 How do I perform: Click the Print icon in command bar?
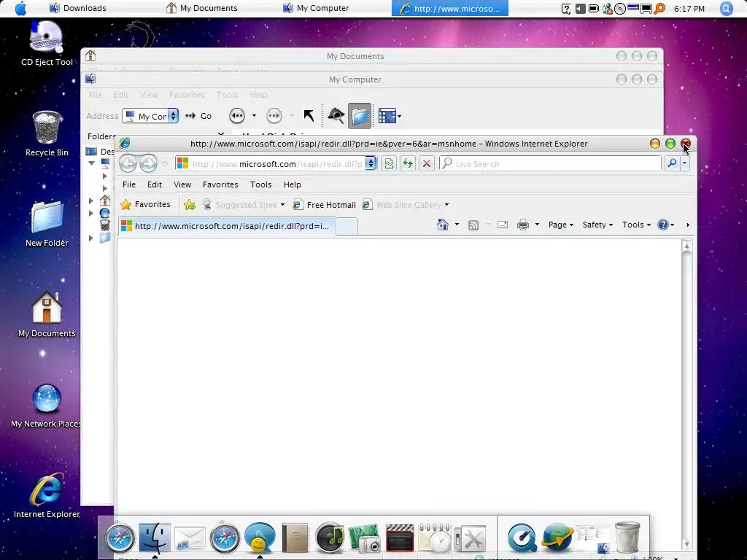523,225
